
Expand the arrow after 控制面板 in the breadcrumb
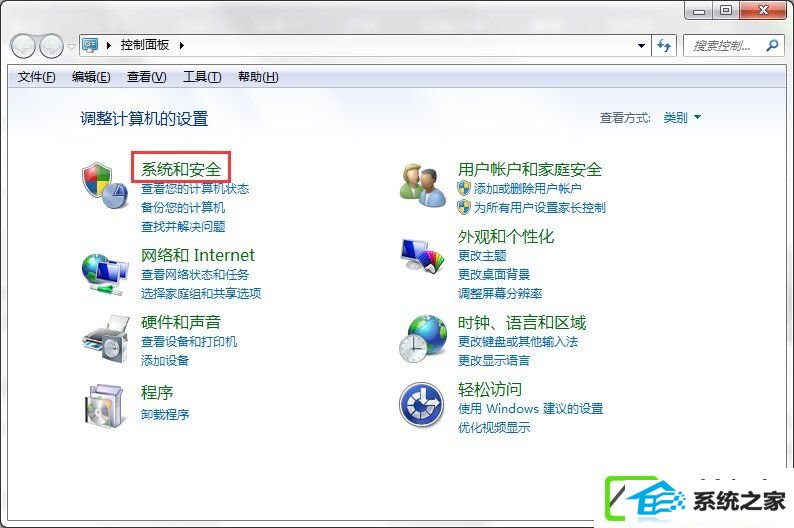pos(181,46)
